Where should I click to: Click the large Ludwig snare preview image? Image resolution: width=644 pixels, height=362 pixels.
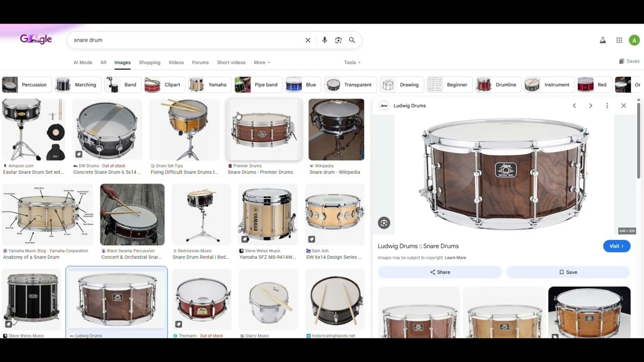pos(504,174)
